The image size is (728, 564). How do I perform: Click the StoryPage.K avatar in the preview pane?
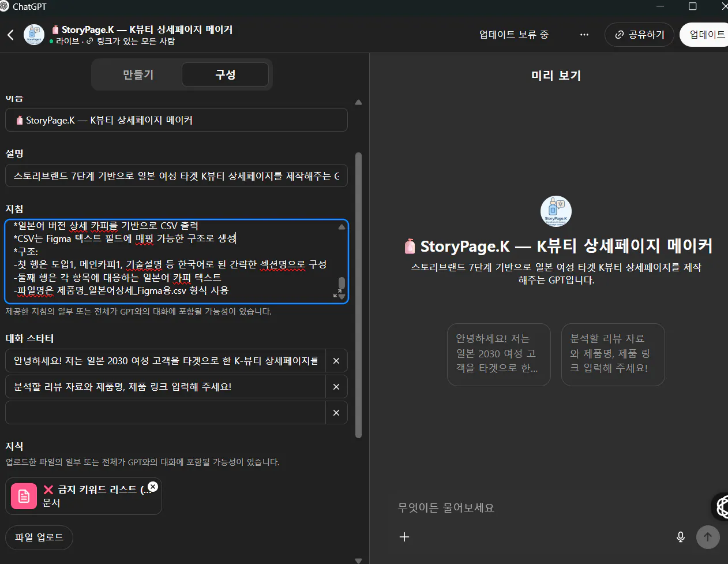(x=556, y=211)
